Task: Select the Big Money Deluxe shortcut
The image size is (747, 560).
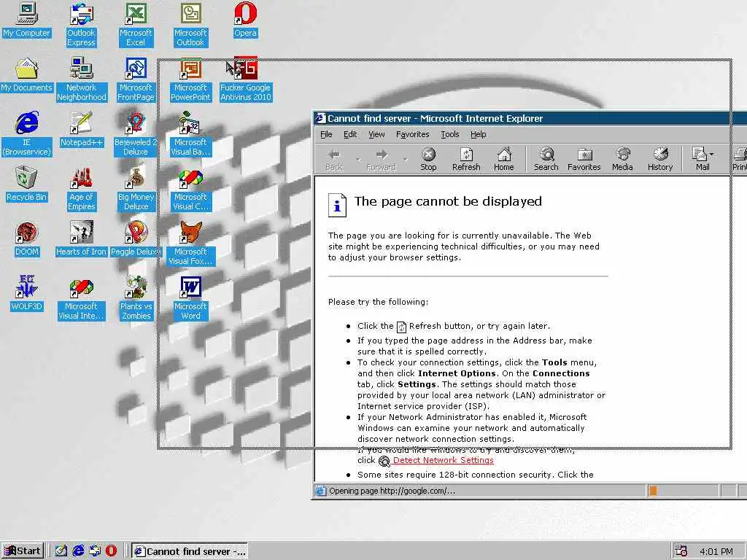Action: [136, 188]
